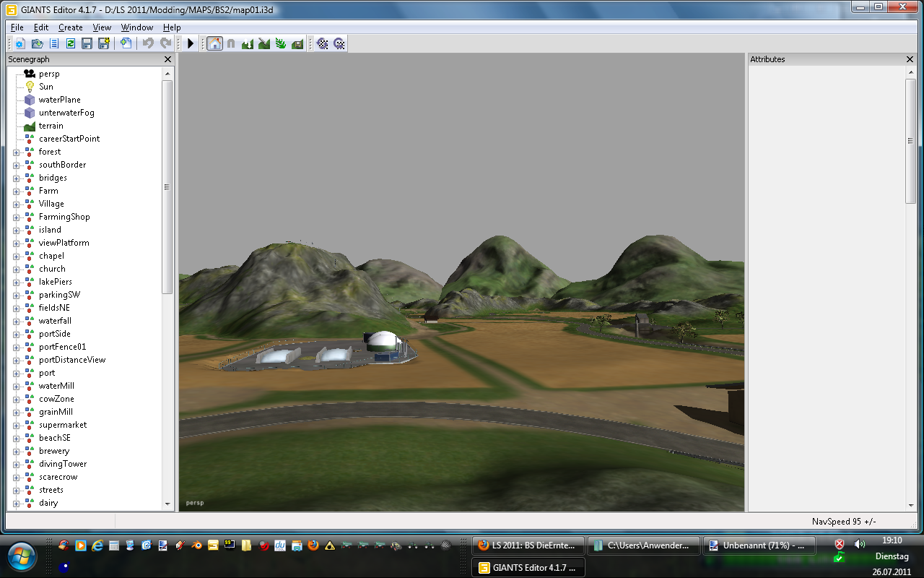Click the Scenegraph vertical scrollbar thumb
Screen dimensions: 924x578
[167, 187]
